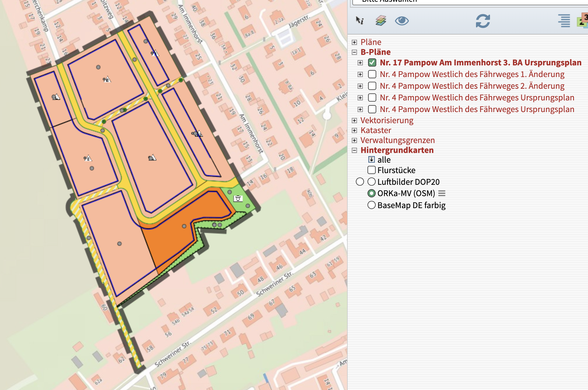
Task: Click the refresh arrows icon
Action: (483, 21)
